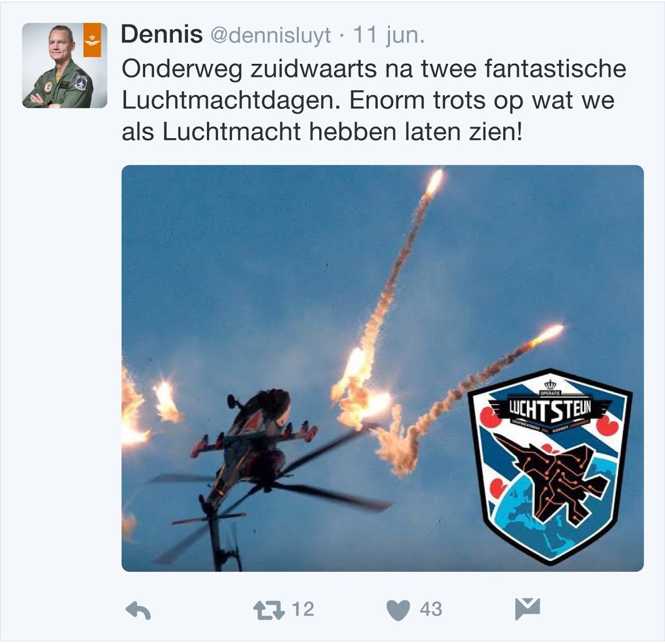Retweet this tweet via the retweet icon
The height and width of the screenshot is (644, 665).
(269, 610)
